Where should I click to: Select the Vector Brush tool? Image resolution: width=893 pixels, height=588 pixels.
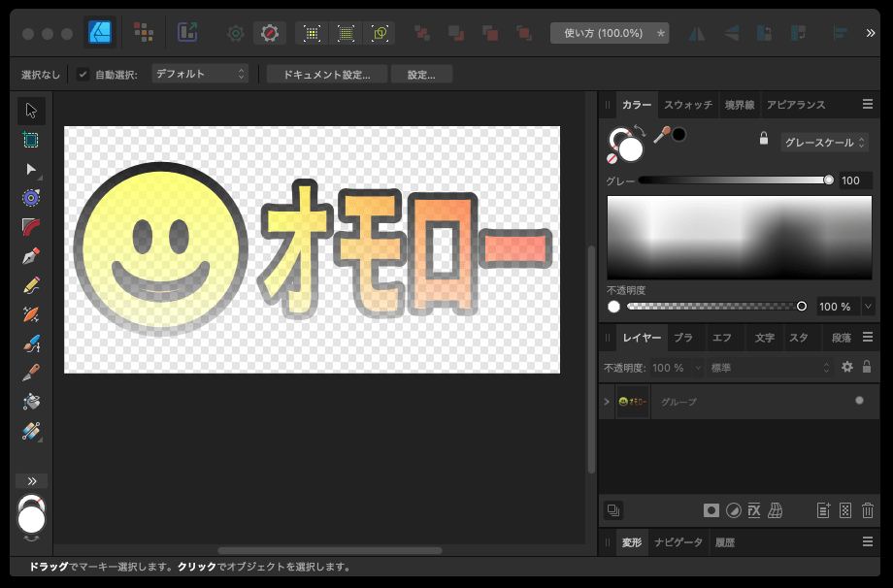click(30, 313)
